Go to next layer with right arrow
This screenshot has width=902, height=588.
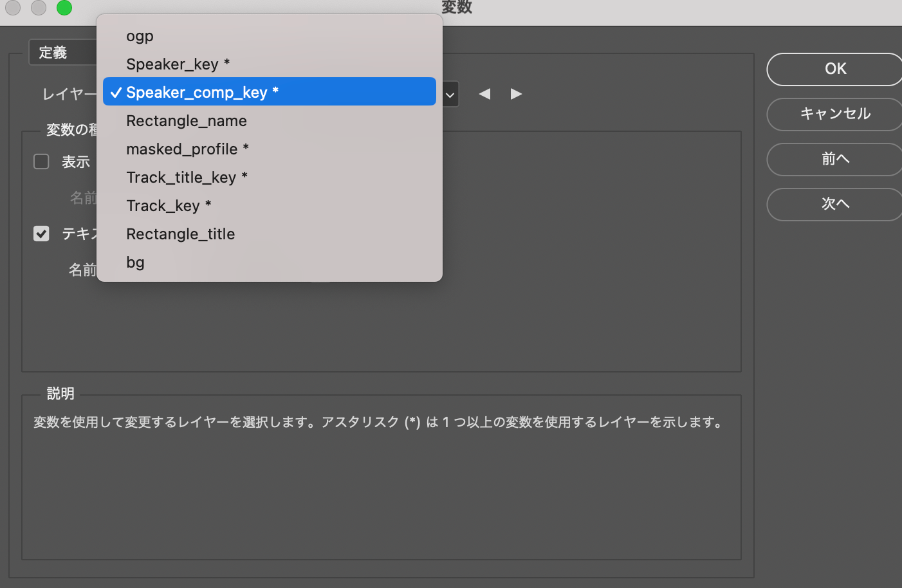tap(516, 94)
